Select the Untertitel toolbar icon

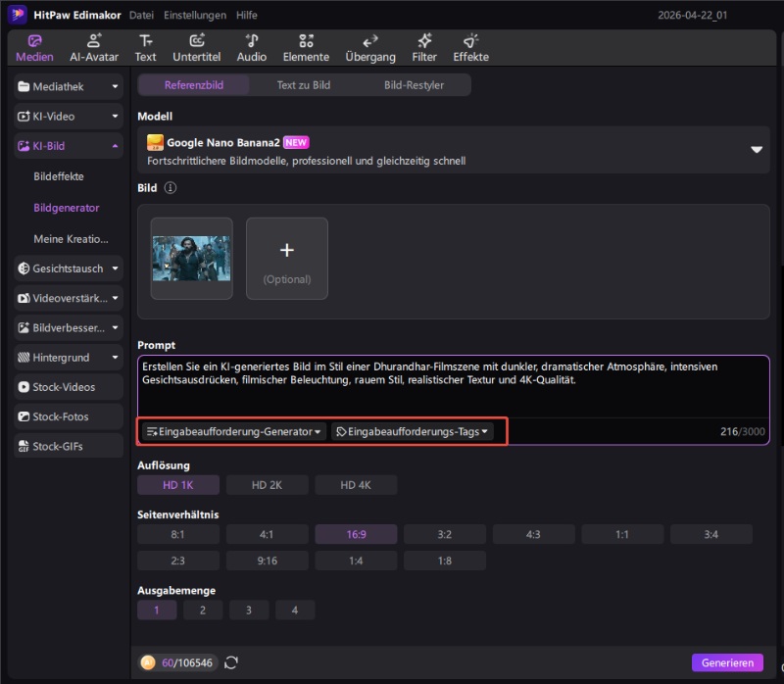coord(197,47)
